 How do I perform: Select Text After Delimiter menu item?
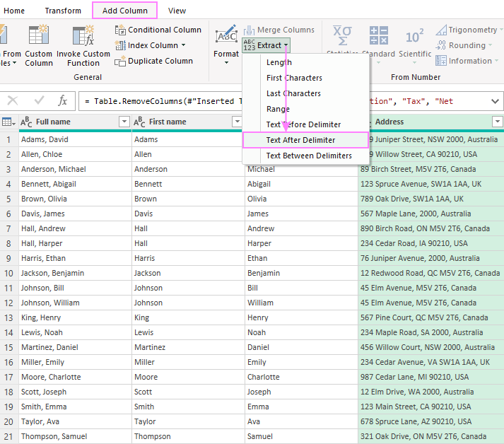click(x=305, y=140)
